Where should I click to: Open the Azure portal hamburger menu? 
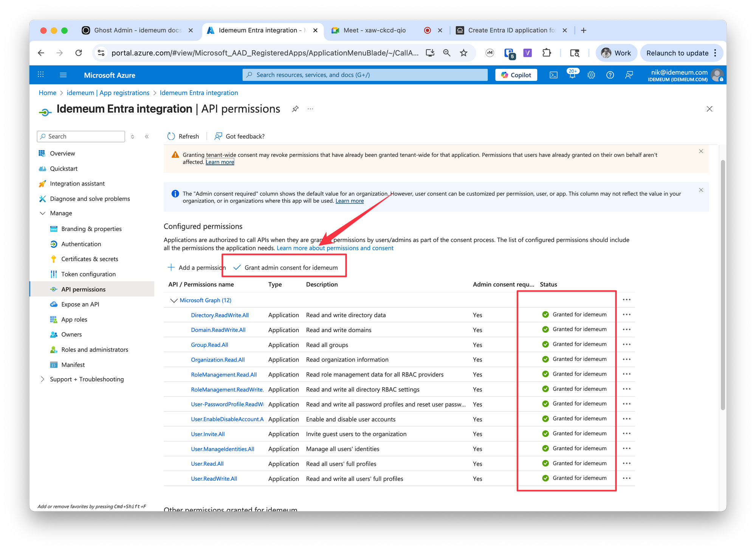(63, 75)
